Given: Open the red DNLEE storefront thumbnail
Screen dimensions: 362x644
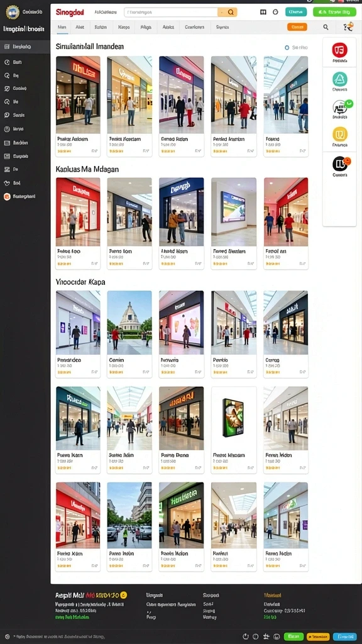Looking at the screenshot, I should click(x=78, y=94).
